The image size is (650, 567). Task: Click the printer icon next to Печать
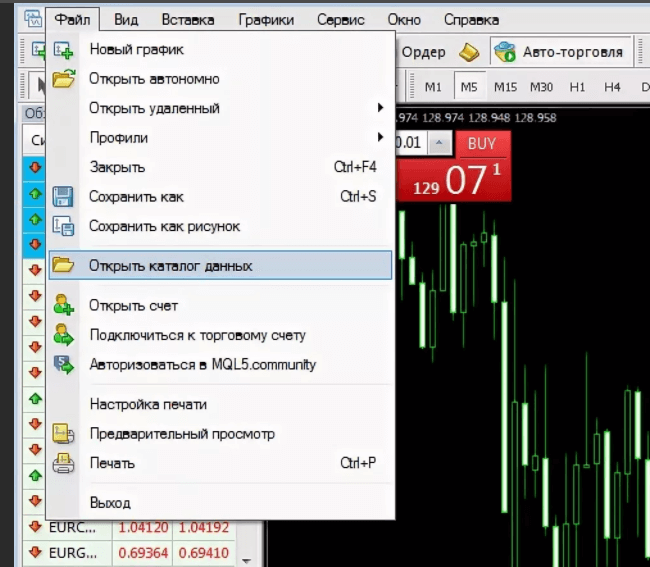63,463
